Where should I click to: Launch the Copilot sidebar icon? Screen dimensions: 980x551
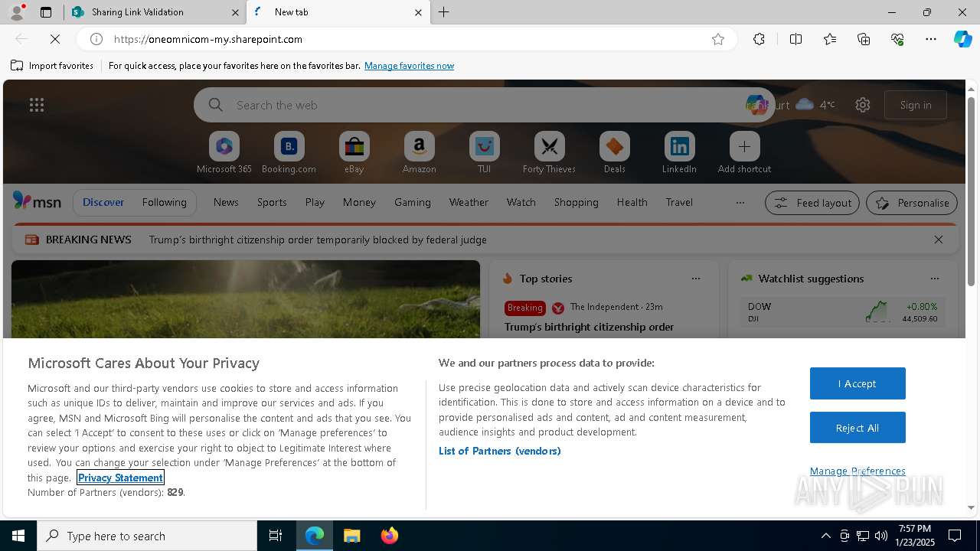click(x=962, y=39)
